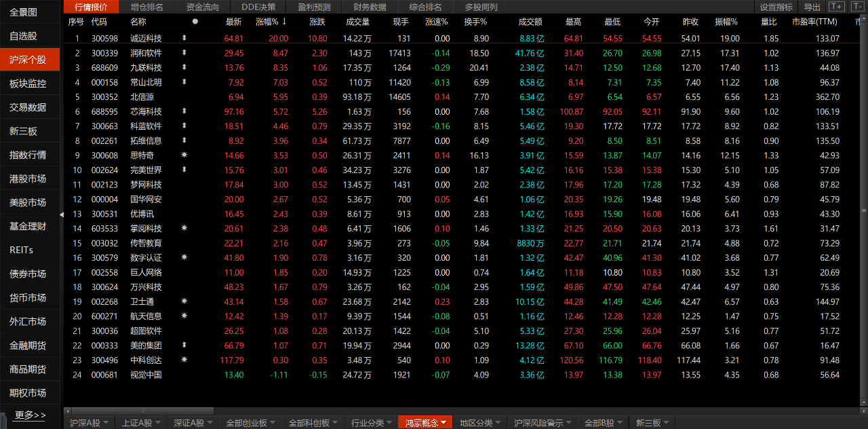Image resolution: width=868 pixels, height=429 pixels.
Task: Click the star icon beside 卫士通
Action: [x=184, y=301]
